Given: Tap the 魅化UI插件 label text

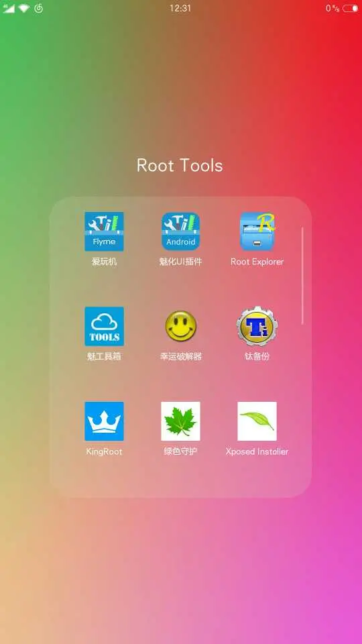Looking at the screenshot, I should tap(180, 262).
